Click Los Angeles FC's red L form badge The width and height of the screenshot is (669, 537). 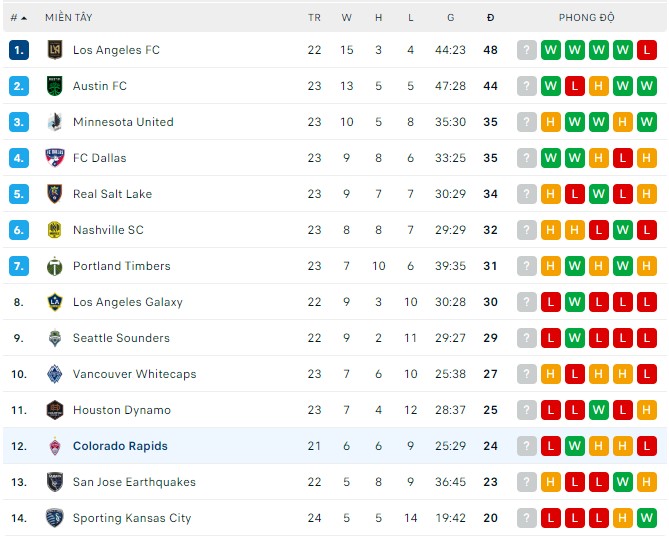647,50
